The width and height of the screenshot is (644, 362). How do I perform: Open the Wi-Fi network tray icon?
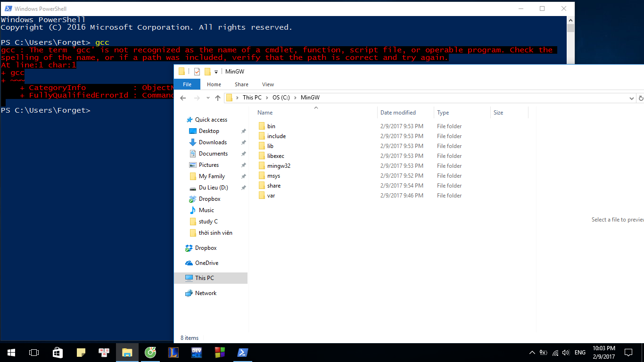click(555, 353)
